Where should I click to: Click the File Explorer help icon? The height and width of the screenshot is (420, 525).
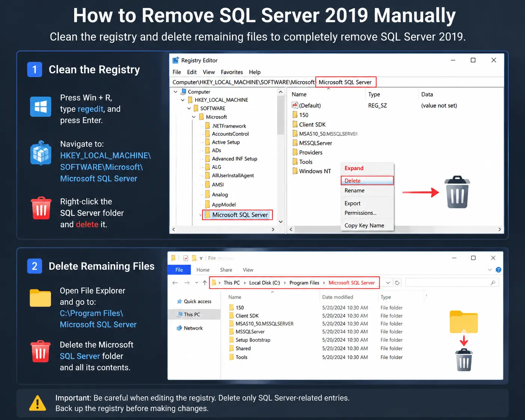[498, 270]
